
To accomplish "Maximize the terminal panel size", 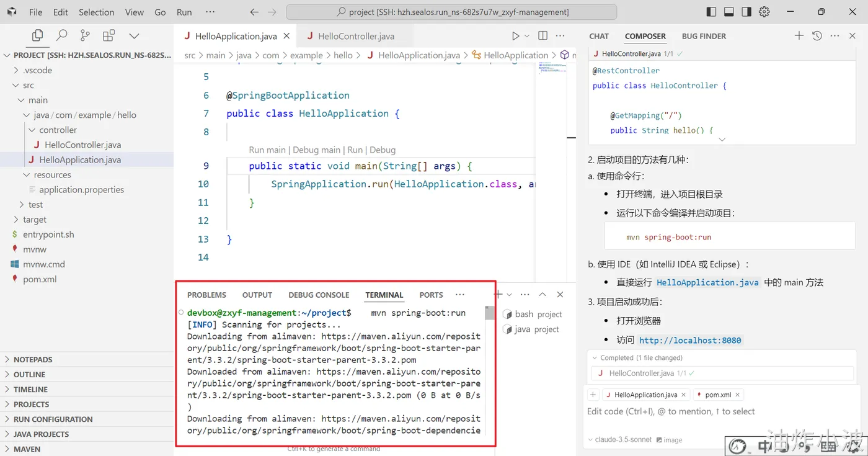I will click(x=542, y=295).
